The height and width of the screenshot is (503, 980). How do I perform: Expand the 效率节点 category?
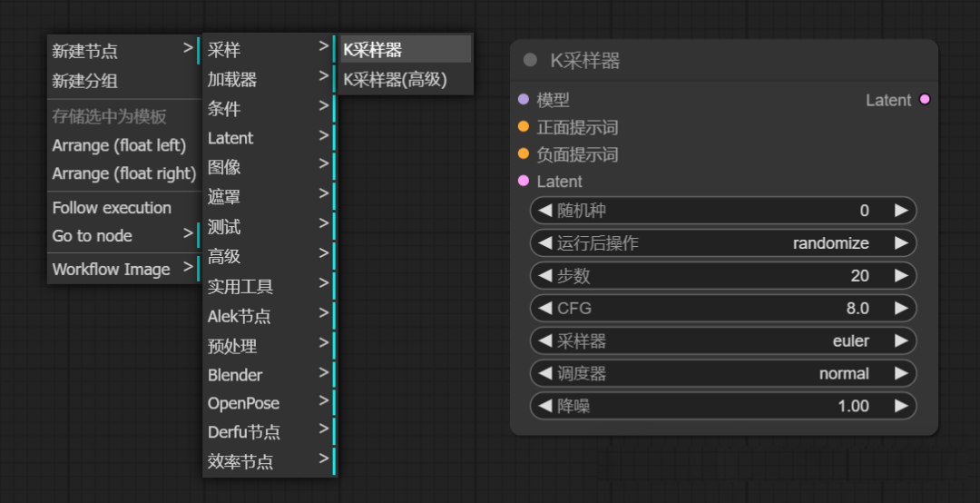[x=270, y=462]
